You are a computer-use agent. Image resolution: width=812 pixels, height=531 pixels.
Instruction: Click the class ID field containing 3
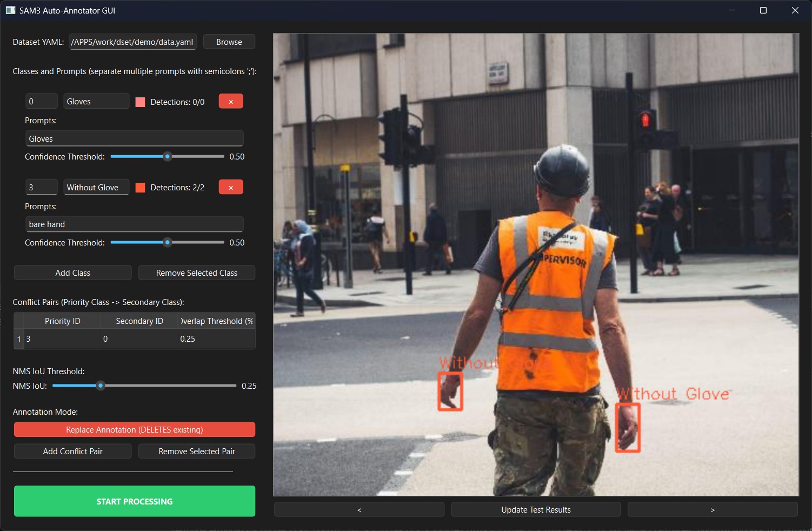coord(42,187)
